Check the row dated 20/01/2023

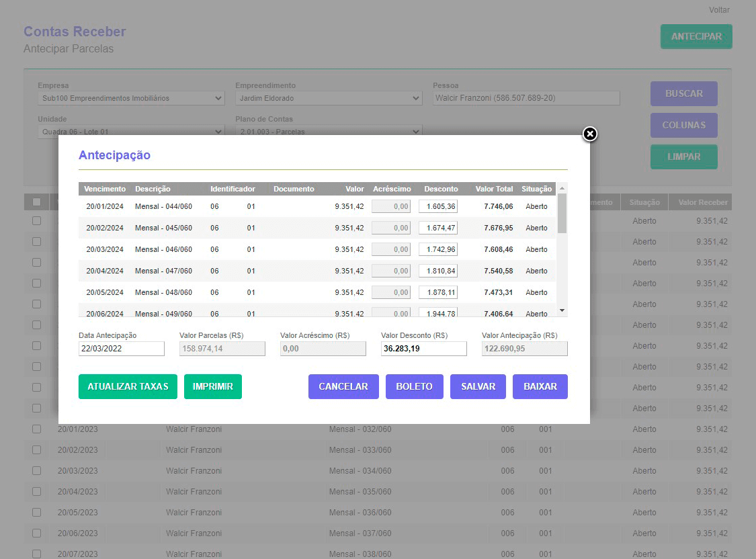(37, 429)
